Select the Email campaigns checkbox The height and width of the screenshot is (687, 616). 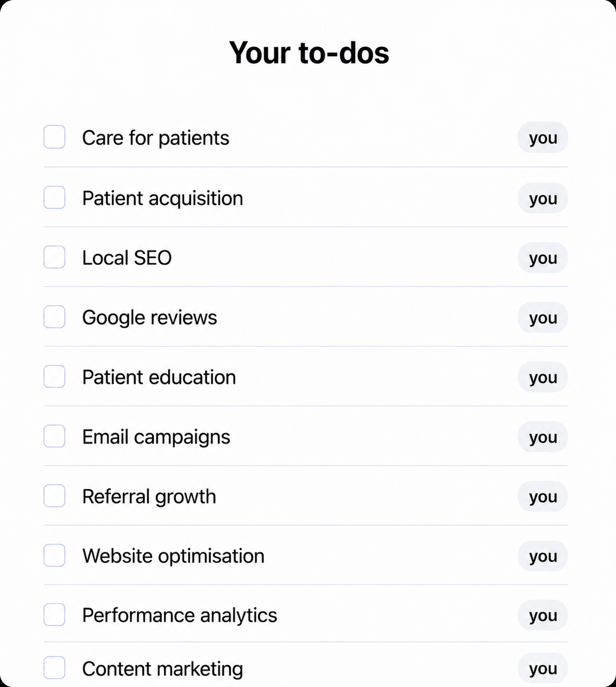tap(54, 436)
